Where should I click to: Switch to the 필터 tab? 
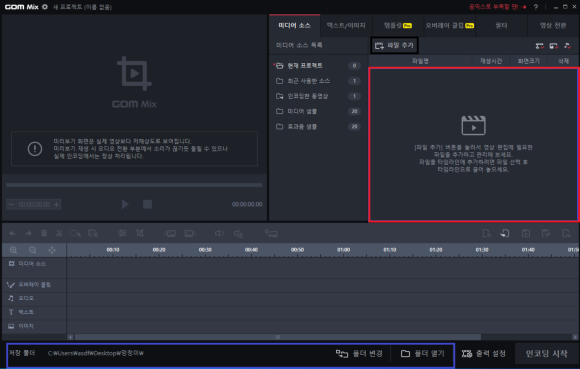pyautogui.click(x=502, y=26)
